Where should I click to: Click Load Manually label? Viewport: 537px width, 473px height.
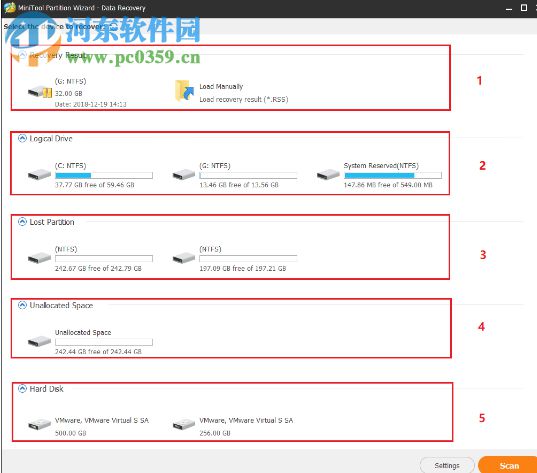[x=221, y=86]
